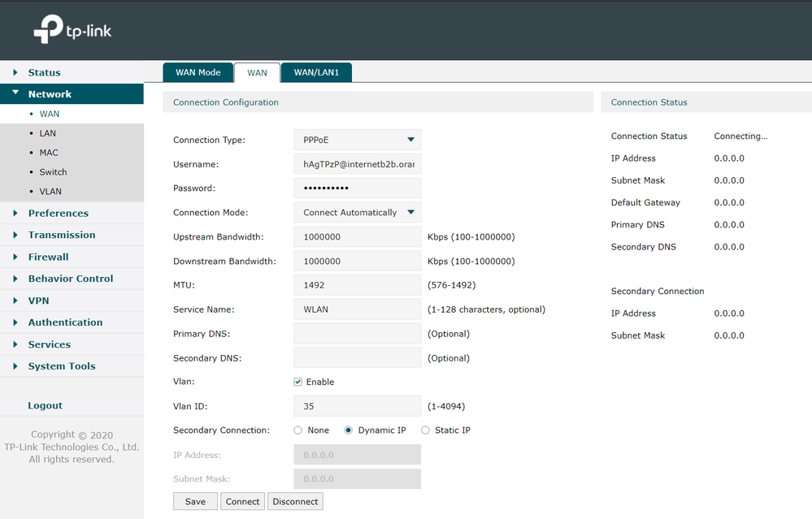812x519 pixels.
Task: Open the LAN settings page
Action: pyautogui.click(x=48, y=133)
